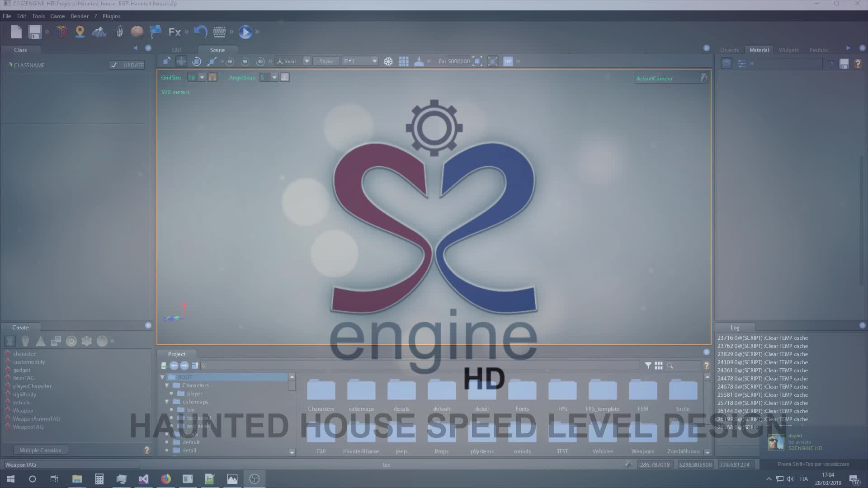The height and width of the screenshot is (488, 868).
Task: Select the rotate object tool
Action: 197,61
